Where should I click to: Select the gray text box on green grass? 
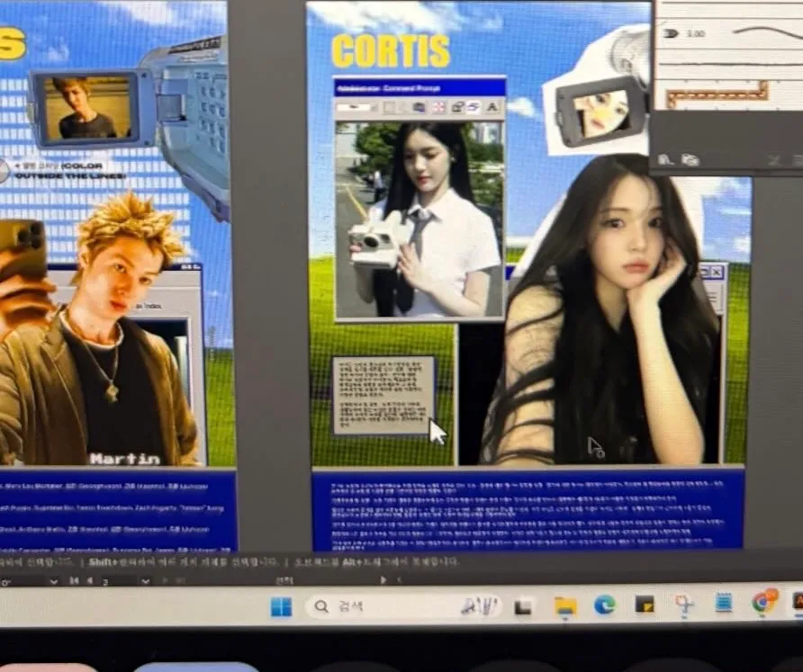tap(383, 395)
